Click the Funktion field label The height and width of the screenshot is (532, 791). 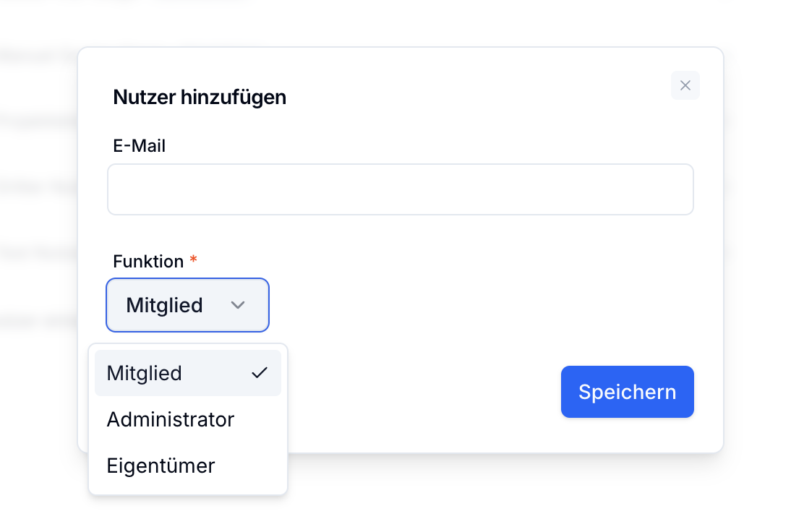148,262
